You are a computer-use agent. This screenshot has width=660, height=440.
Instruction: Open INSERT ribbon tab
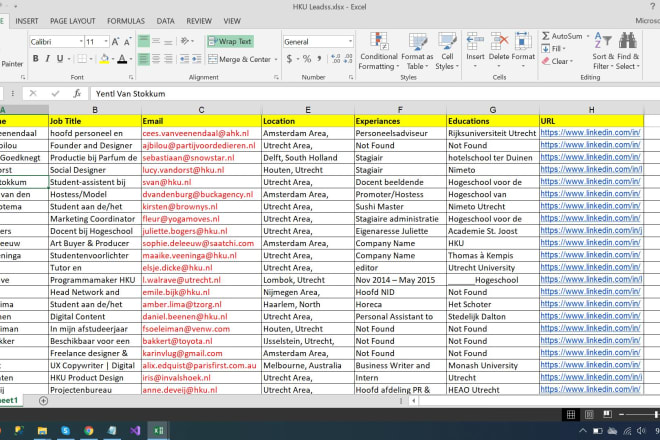click(27, 21)
